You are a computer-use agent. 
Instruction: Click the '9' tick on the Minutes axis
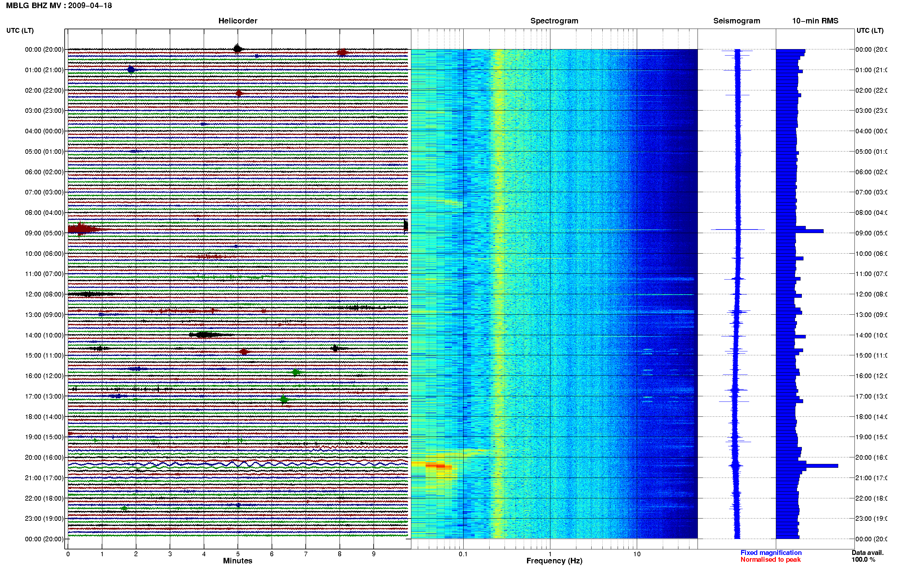click(374, 554)
